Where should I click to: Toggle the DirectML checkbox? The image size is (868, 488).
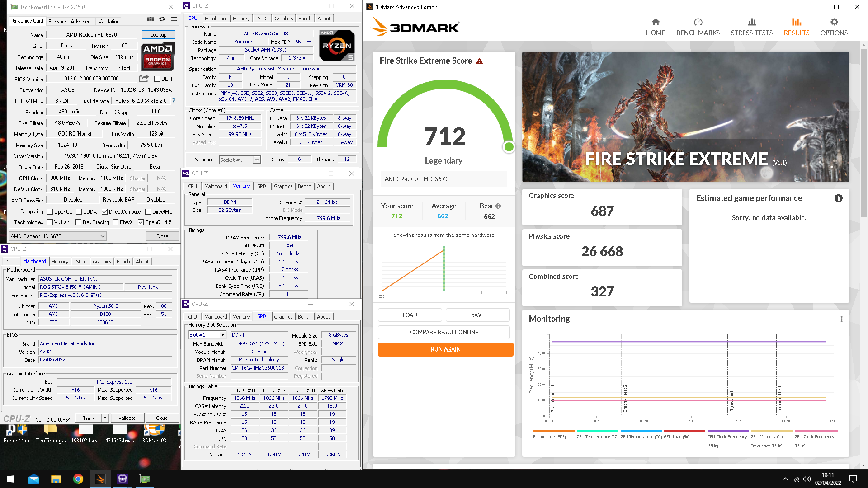coord(148,212)
